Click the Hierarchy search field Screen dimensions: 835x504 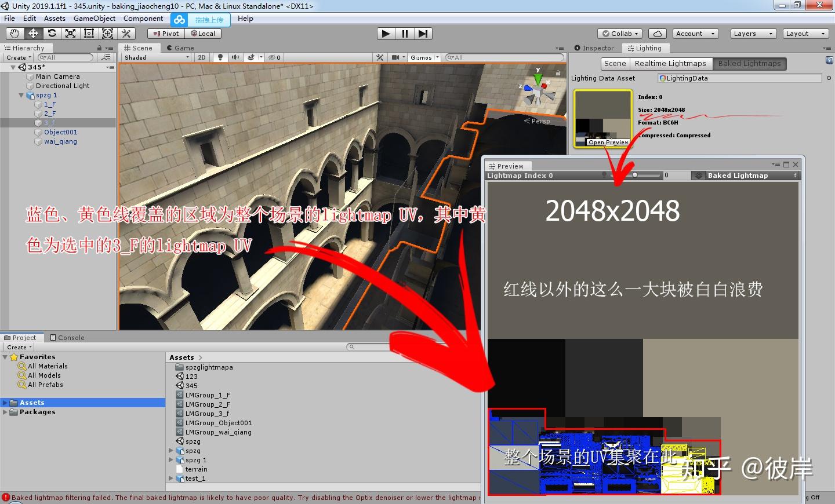[x=66, y=57]
